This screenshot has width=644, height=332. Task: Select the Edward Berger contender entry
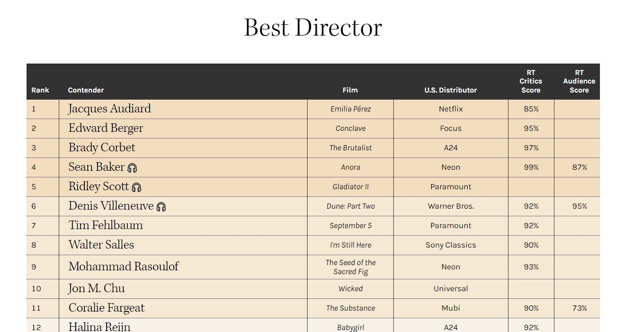tap(106, 128)
